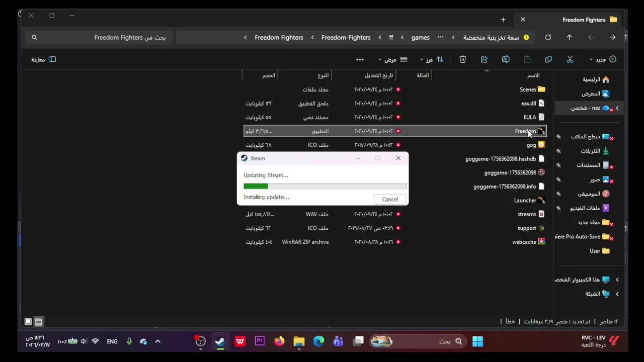Image resolution: width=644 pixels, height=362 pixels.
Task: Click the Wi-Fi icon in system tray
Action: pyautogui.click(x=95, y=341)
